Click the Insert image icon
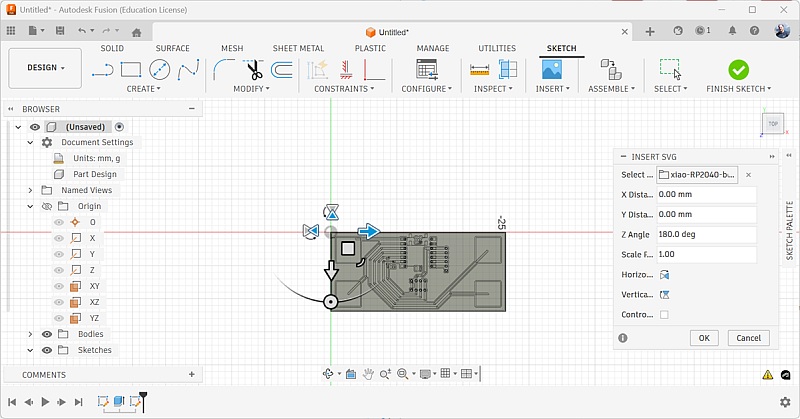Image resolution: width=800 pixels, height=419 pixels. pos(552,69)
